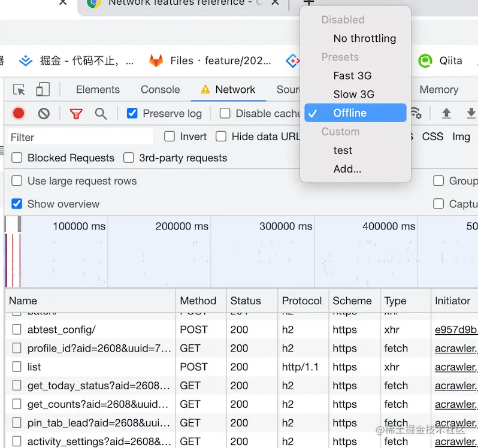Image resolution: width=478 pixels, height=448 pixels.
Task: Check Hide data URLs
Action: (220, 136)
